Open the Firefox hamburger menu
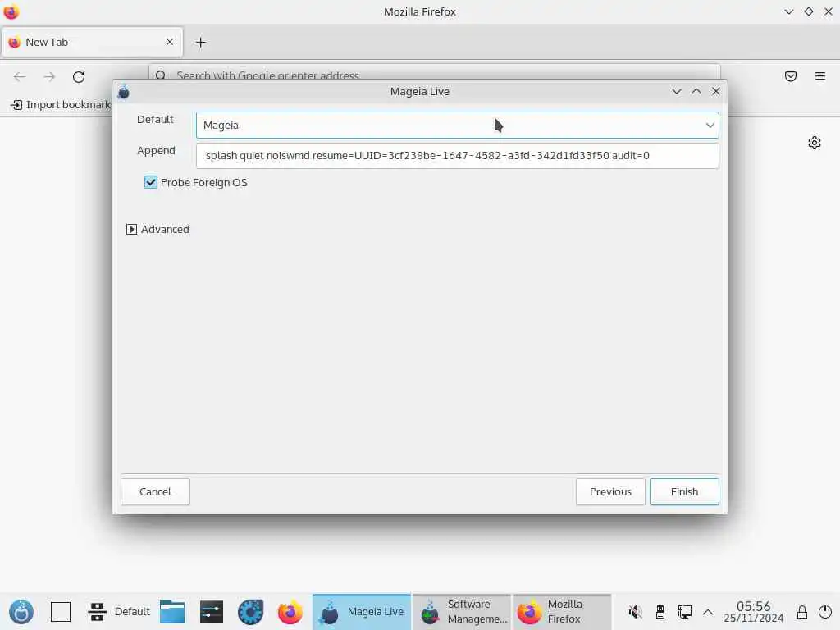840x630 pixels. [819, 76]
